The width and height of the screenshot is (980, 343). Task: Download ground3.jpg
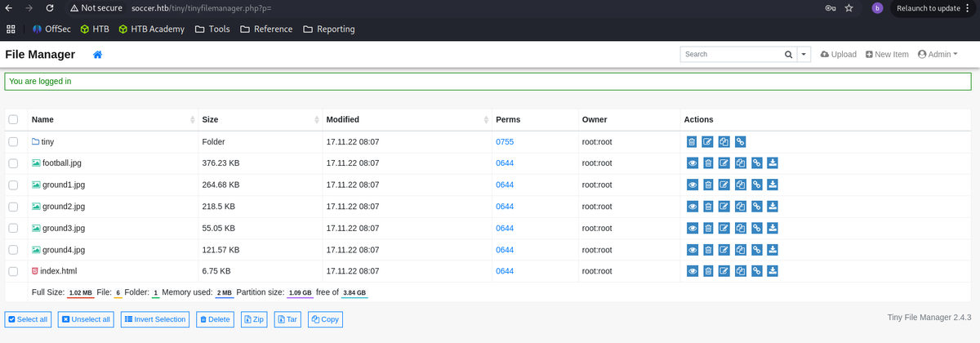(x=773, y=228)
